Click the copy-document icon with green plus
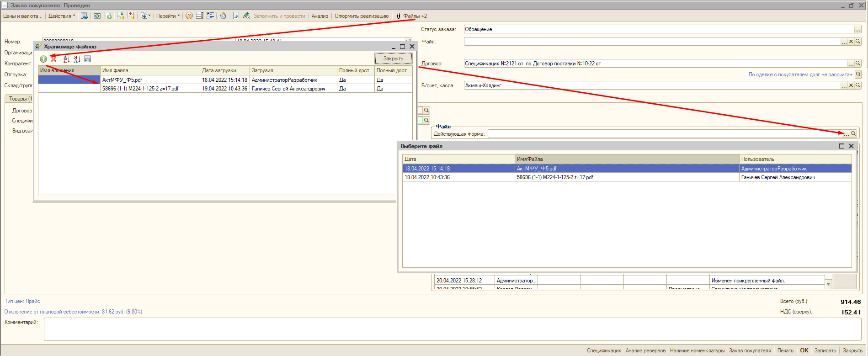Screen dimensions: 868x356 (x=108, y=16)
